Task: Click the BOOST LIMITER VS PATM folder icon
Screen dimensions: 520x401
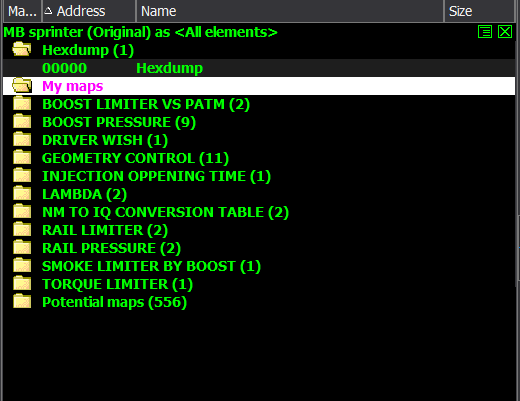Action: coord(22,103)
